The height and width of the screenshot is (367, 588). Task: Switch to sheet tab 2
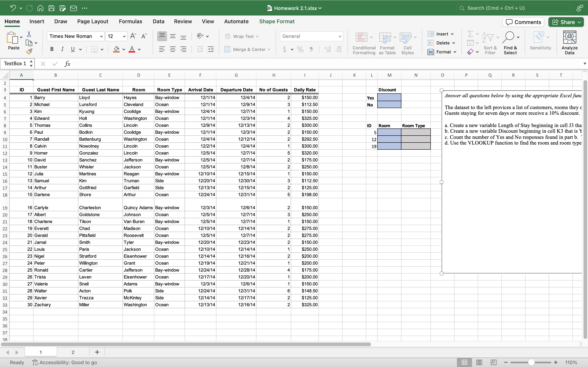click(73, 352)
